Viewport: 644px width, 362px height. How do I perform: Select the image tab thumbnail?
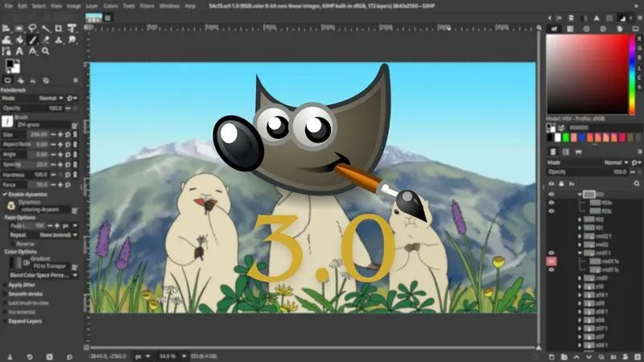[x=93, y=18]
